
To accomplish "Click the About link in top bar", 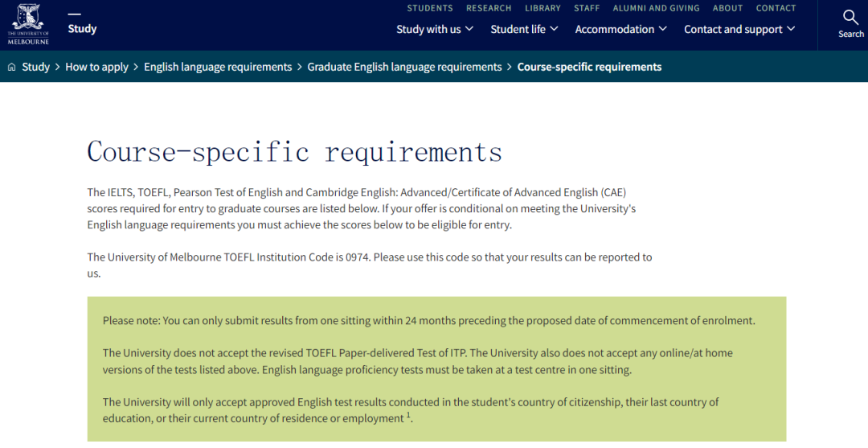I will (x=727, y=8).
